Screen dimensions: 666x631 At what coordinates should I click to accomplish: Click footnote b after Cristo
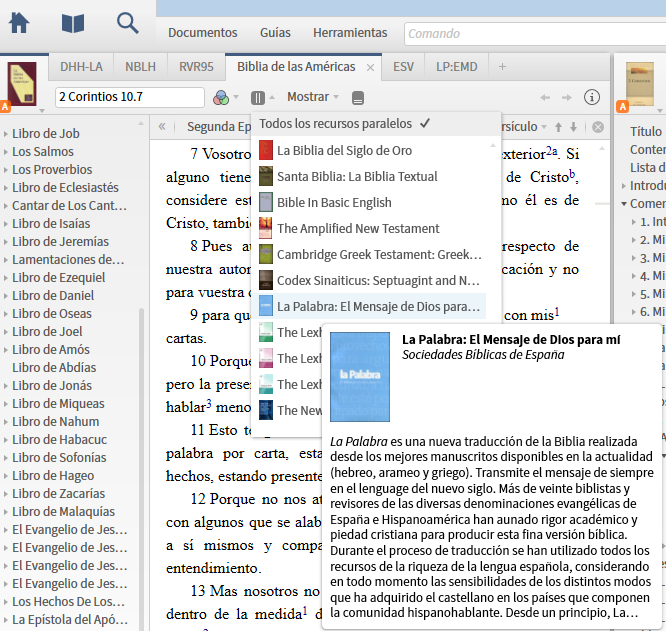coord(572,173)
